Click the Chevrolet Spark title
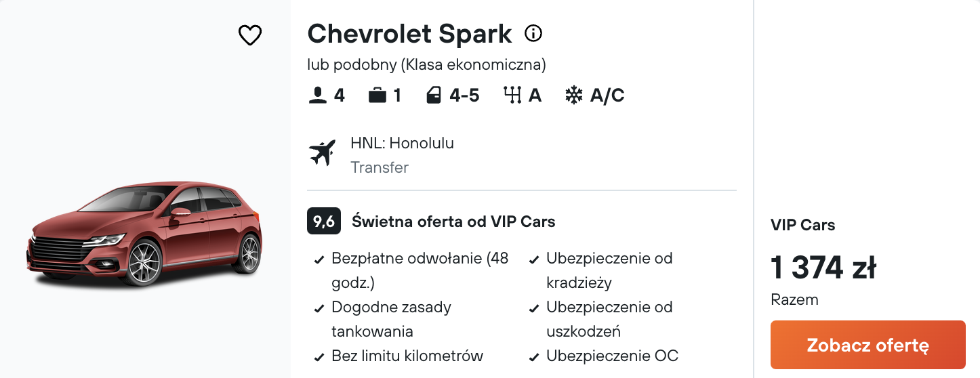Viewport: 980px width, 378px height. pos(409,34)
